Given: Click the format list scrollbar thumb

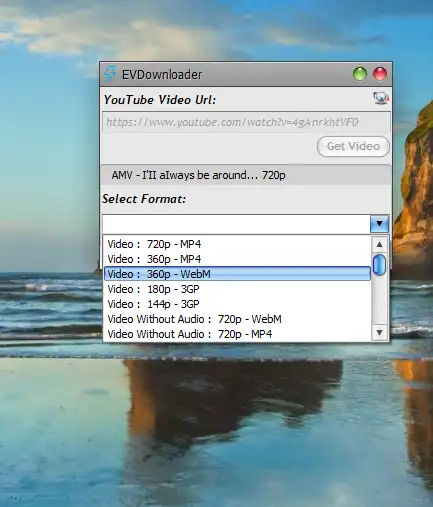Looking at the screenshot, I should pyautogui.click(x=379, y=265).
